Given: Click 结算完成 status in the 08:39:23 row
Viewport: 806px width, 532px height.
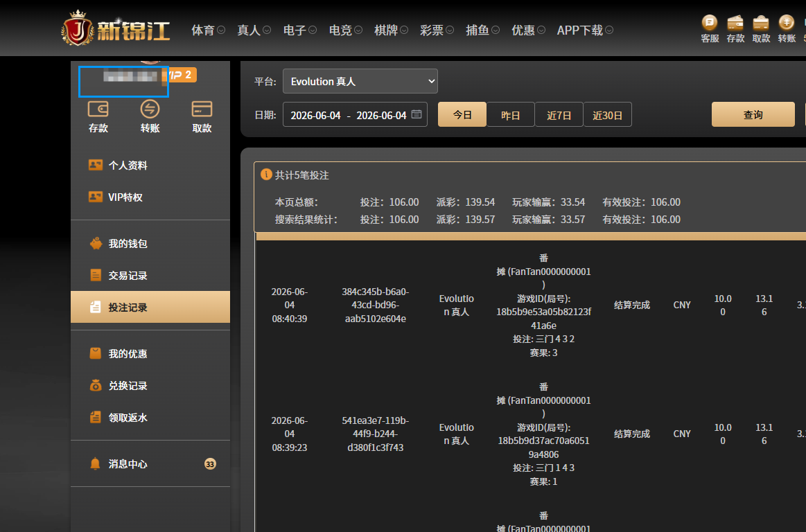Looking at the screenshot, I should click(632, 434).
